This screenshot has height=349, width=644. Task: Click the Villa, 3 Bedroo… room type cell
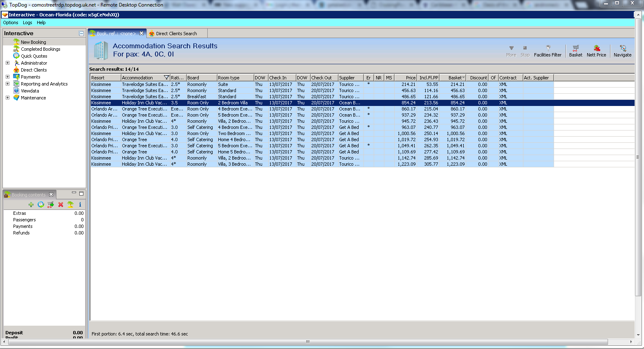tap(234, 164)
